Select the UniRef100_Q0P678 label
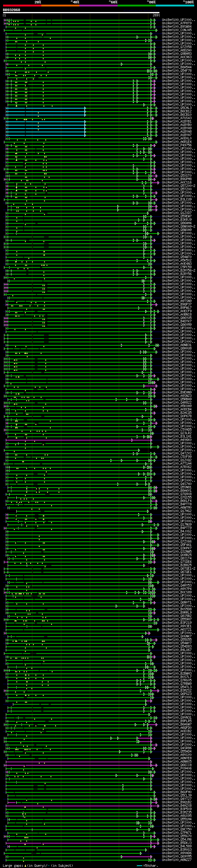197x868 pixels. pos(177,416)
